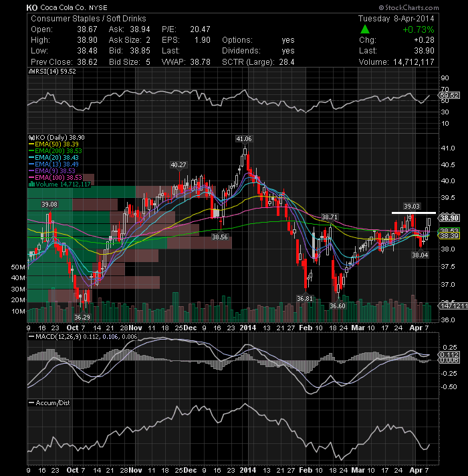Screen dimensions: 468x476
Task: Click the KO ticker symbol in the header
Action: tap(32, 7)
